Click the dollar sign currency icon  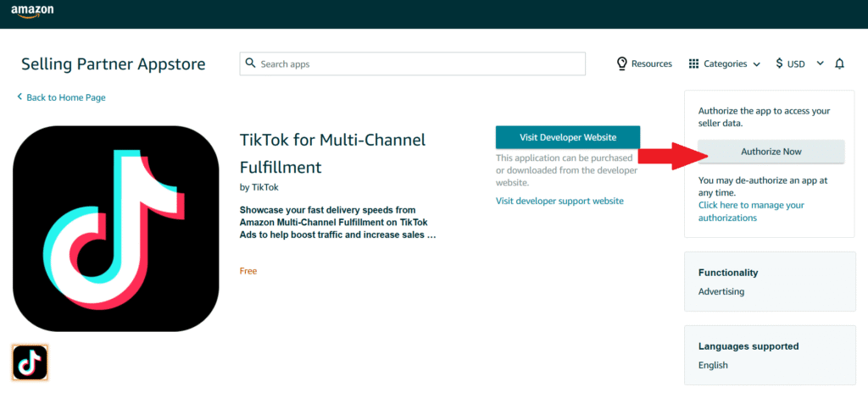point(779,64)
